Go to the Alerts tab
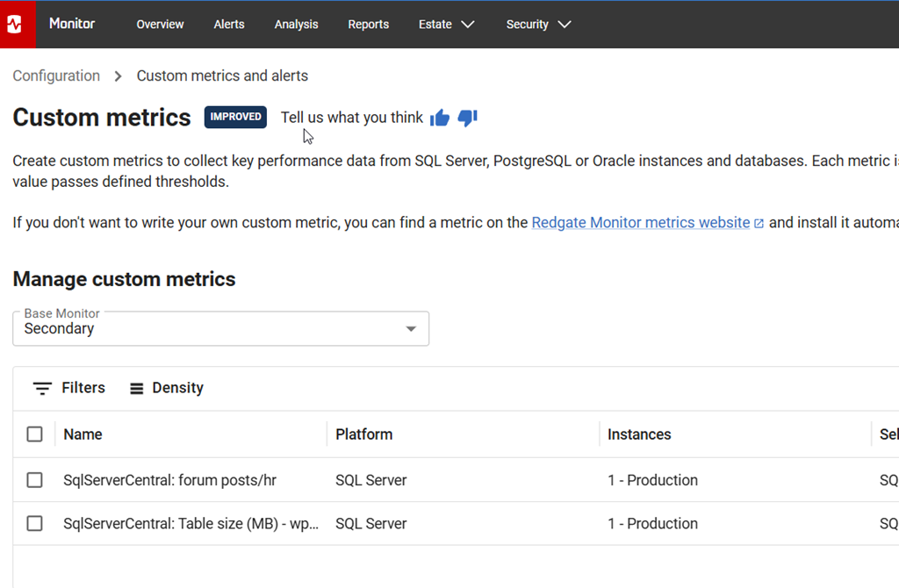 229,25
